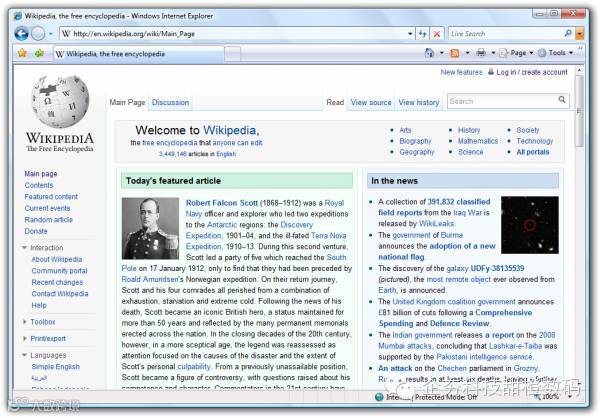Open the Mathematics portal link

click(478, 141)
